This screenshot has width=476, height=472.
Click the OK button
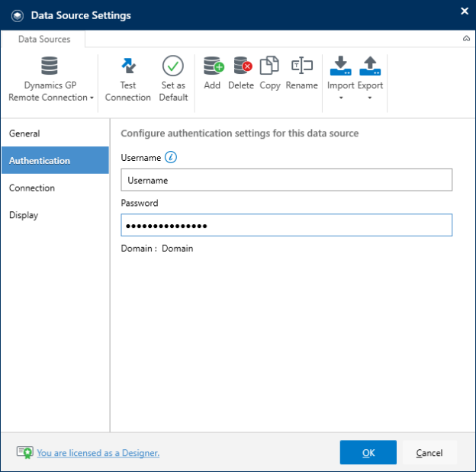tap(368, 452)
